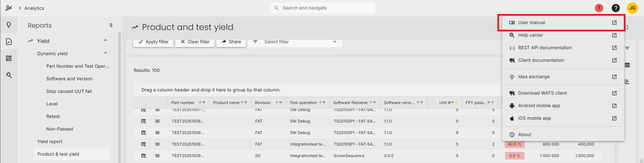Open Product name column filter menu
The image size is (644, 163).
(x=246, y=103)
